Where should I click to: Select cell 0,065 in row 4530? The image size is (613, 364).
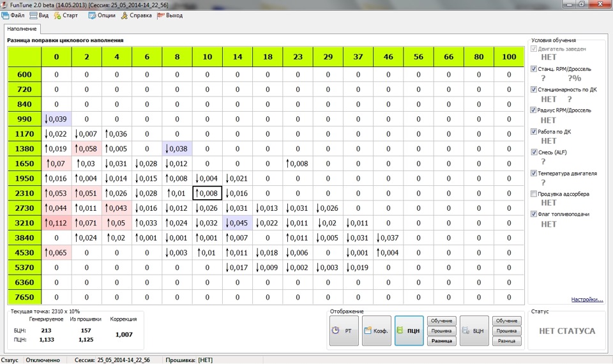coord(56,253)
